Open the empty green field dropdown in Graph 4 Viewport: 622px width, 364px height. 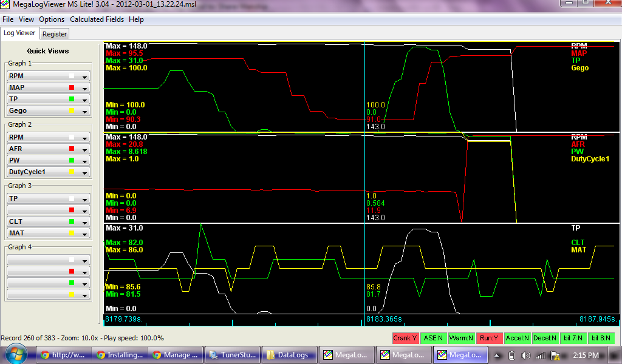pos(49,283)
